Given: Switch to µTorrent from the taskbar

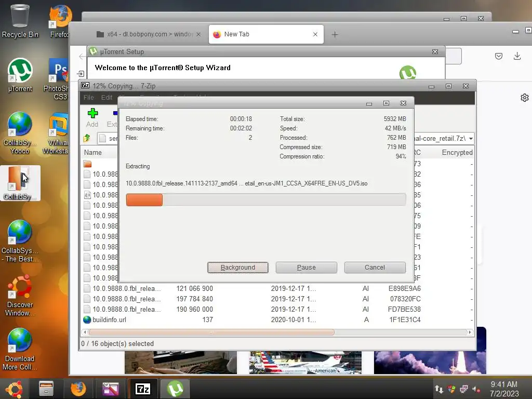Looking at the screenshot, I should pos(175,389).
